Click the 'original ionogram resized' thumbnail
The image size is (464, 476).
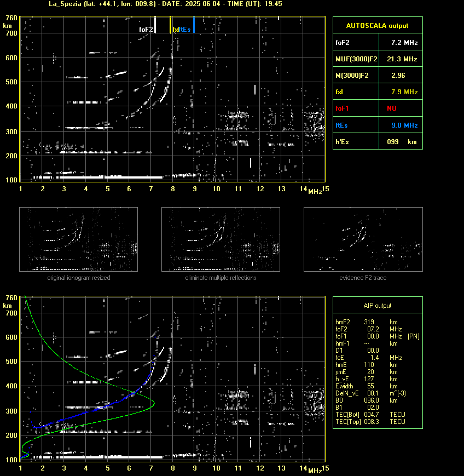[79, 239]
